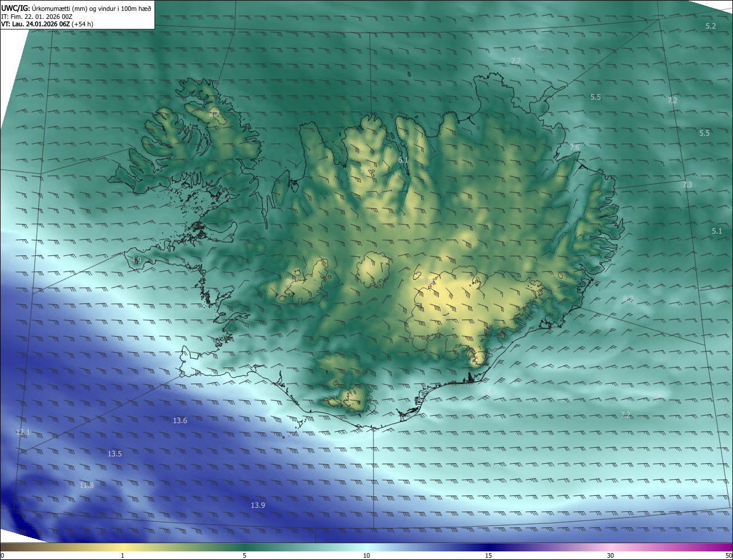Click the colorbar tick label 10

pyautogui.click(x=366, y=555)
